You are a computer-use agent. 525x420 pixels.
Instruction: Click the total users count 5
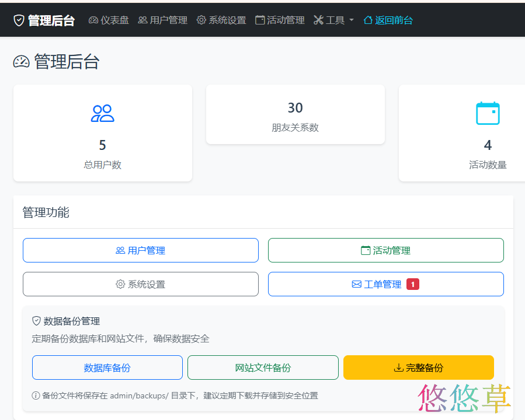102,145
